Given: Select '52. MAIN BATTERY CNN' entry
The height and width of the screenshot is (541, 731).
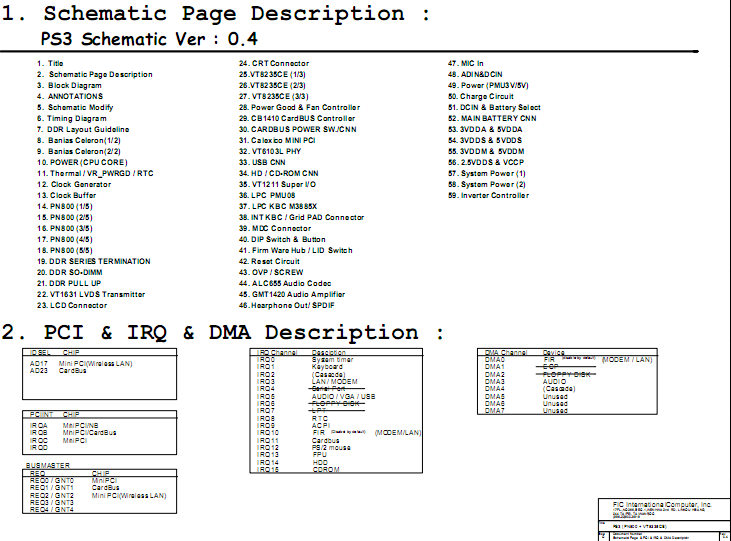Looking at the screenshot, I should (x=492, y=118).
